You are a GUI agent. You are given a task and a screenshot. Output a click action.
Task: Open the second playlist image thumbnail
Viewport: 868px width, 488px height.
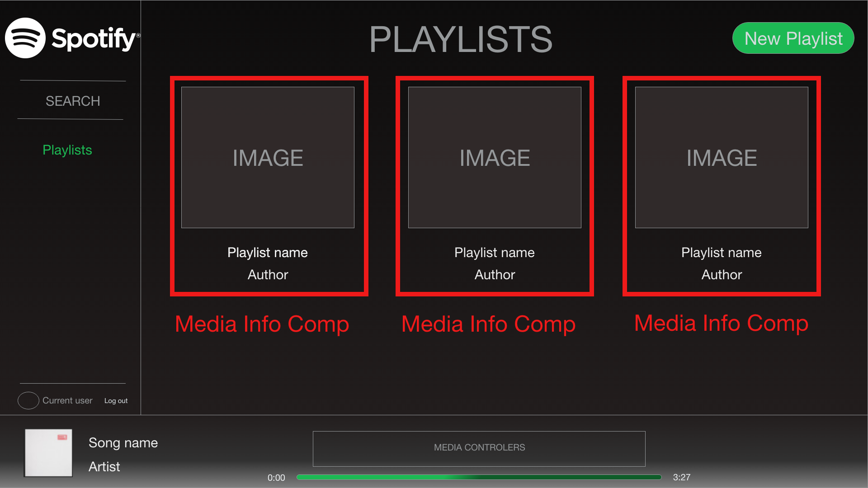(x=495, y=157)
